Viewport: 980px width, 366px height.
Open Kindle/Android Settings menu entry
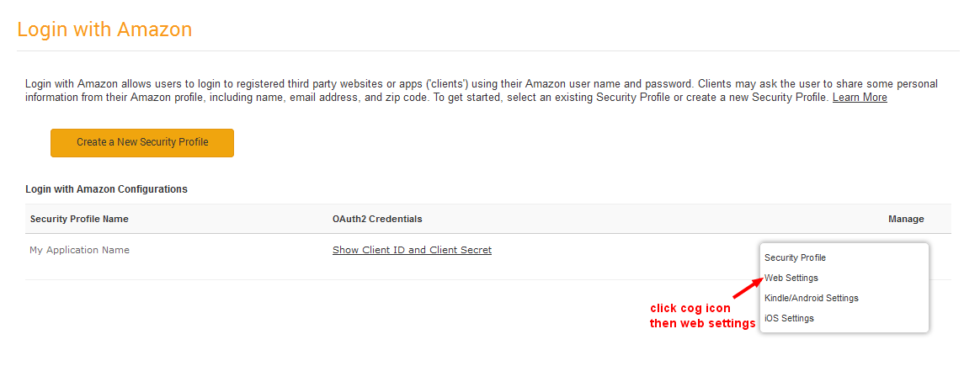(811, 298)
